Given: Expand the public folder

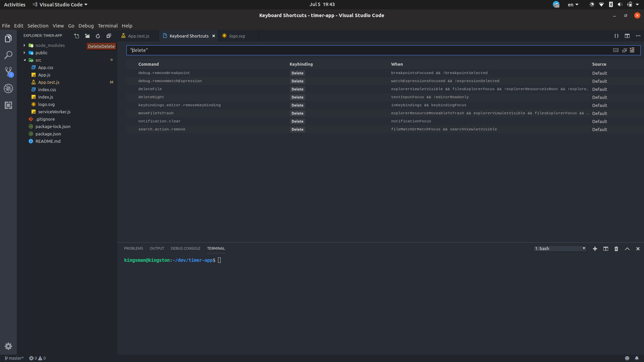Looking at the screenshot, I should (42, 53).
